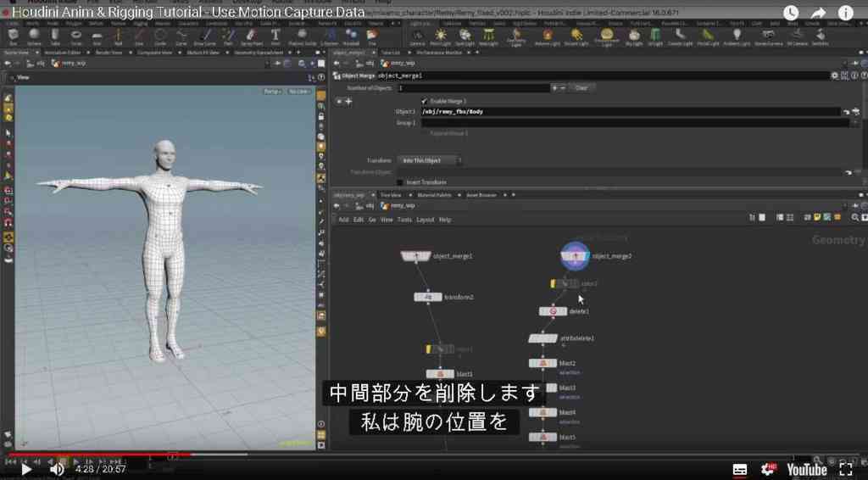Open YouTube Watch Later clock icon
The image size is (868, 480).
click(791, 13)
